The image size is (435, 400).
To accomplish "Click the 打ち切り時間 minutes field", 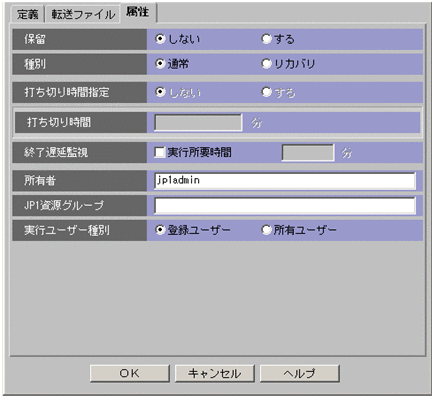I will pyautogui.click(x=198, y=123).
